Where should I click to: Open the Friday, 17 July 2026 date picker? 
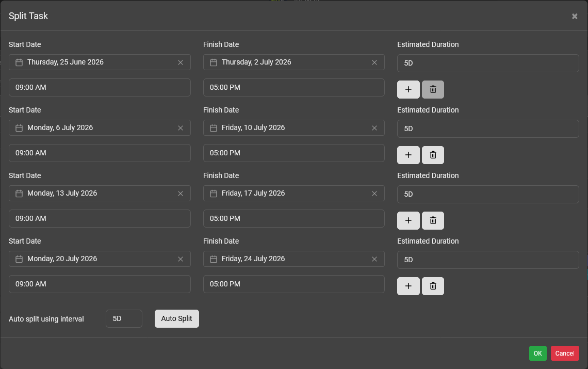pyautogui.click(x=214, y=194)
